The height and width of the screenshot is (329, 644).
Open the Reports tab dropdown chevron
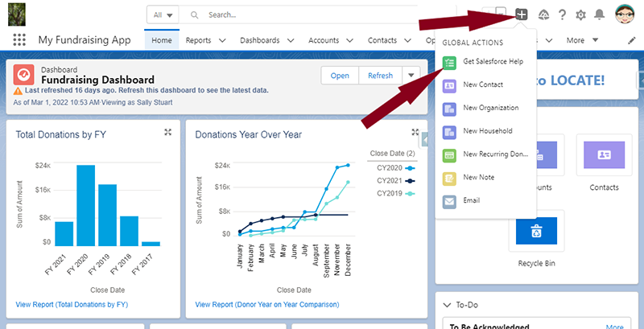pyautogui.click(x=222, y=40)
